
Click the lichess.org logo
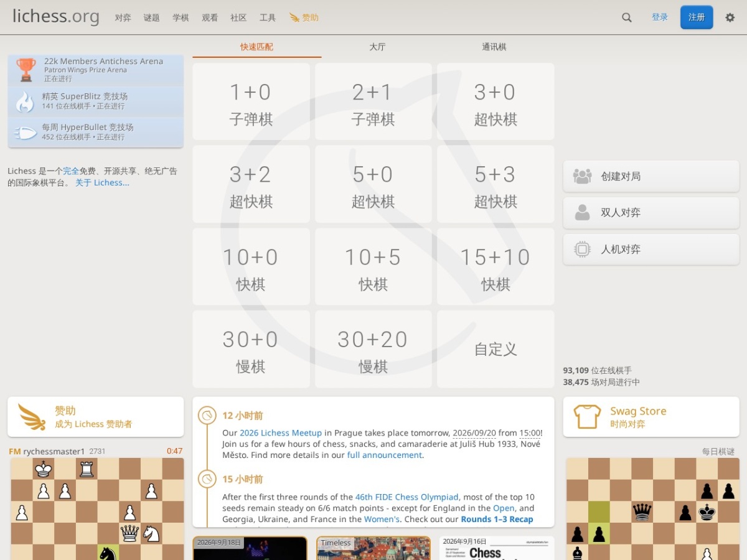[x=56, y=17]
